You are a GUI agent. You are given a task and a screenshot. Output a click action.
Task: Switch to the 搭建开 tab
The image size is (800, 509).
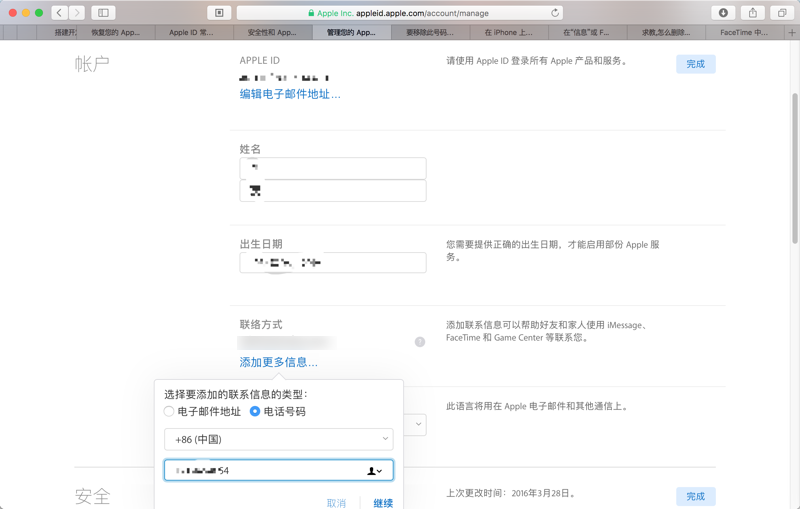[57, 33]
